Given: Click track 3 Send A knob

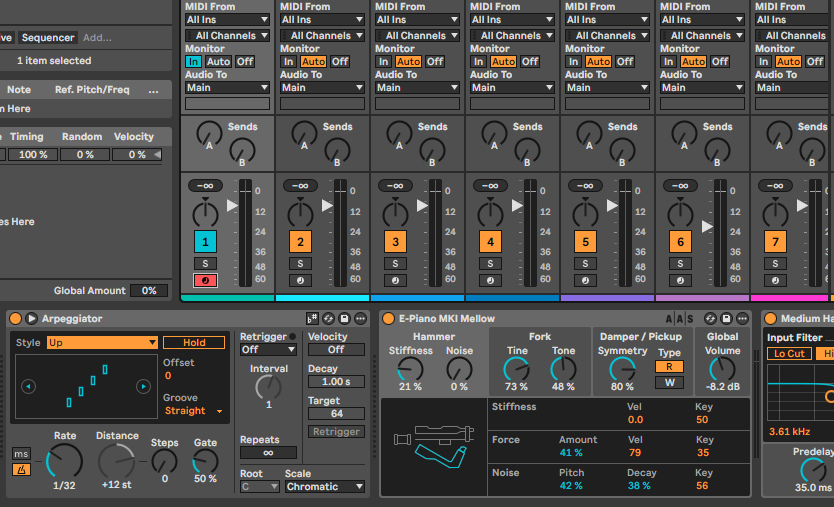Looking at the screenshot, I should [399, 135].
